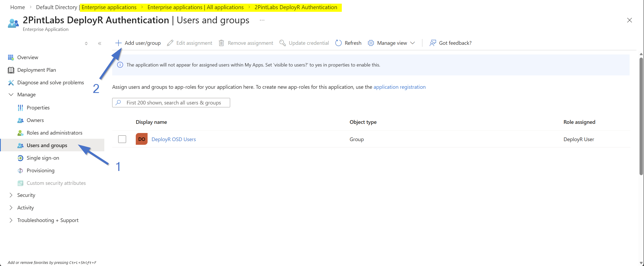Viewport: 644px width, 266px height.
Task: Click the users and groups search field
Action: tap(173, 103)
